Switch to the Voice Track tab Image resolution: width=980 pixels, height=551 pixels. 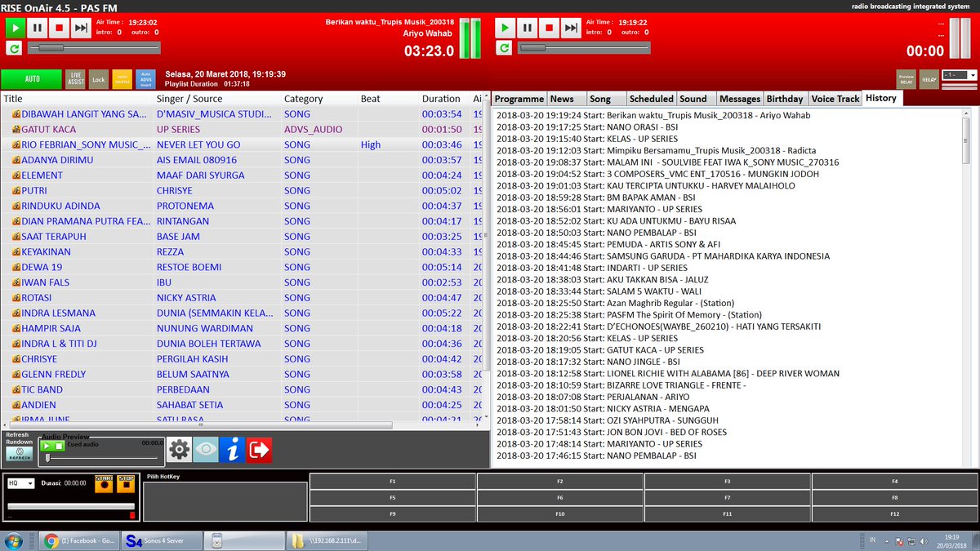point(835,98)
